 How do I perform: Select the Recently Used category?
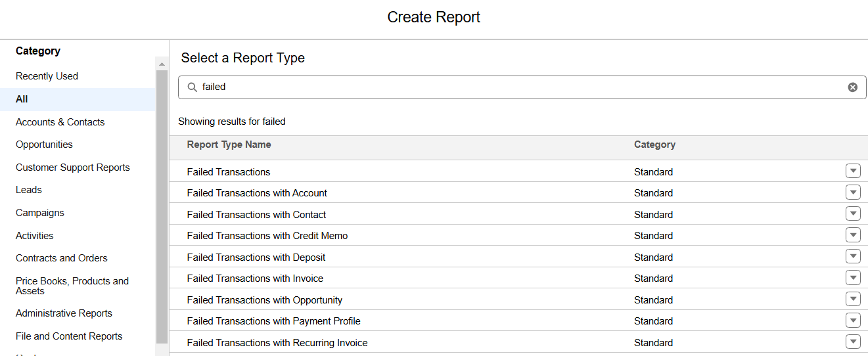[x=47, y=76]
